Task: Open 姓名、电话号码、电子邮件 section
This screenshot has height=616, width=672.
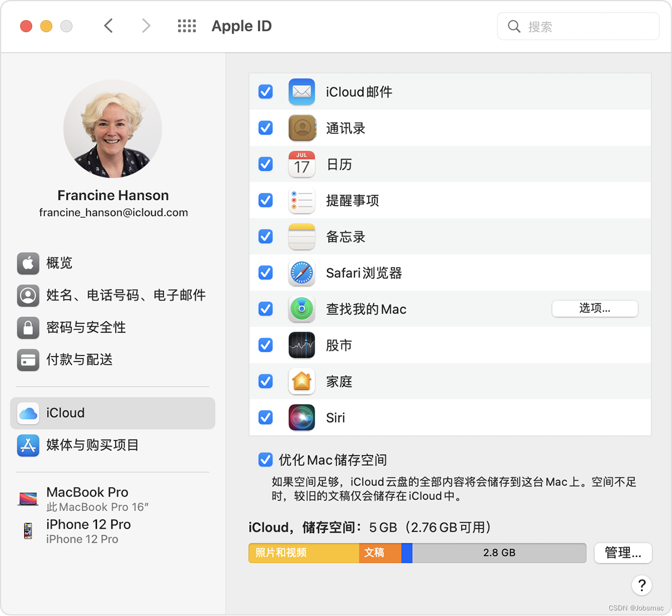Action: click(112, 295)
